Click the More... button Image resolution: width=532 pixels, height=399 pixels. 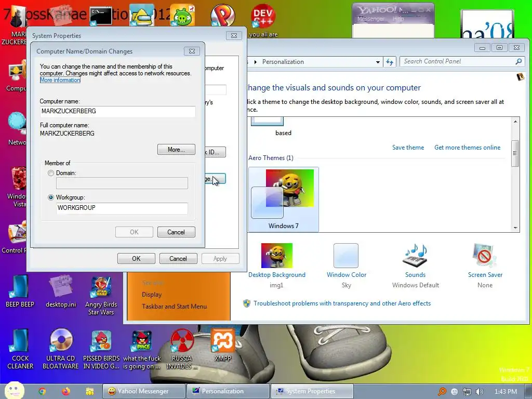coord(176,150)
